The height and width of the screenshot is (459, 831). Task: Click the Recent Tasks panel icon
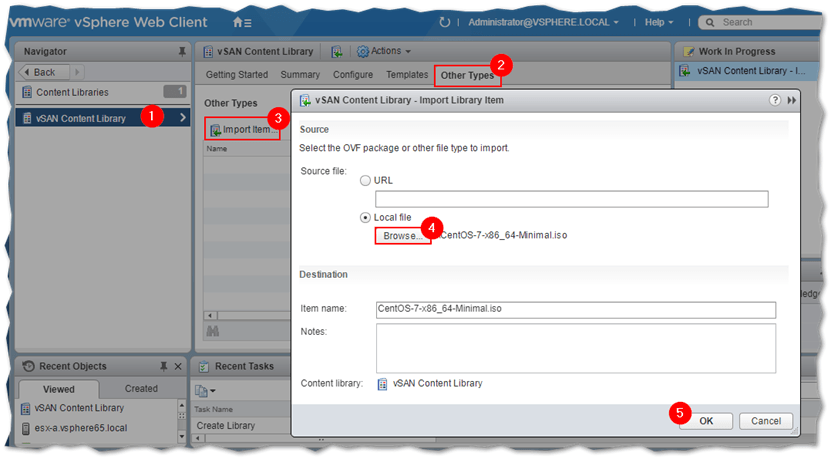204,366
